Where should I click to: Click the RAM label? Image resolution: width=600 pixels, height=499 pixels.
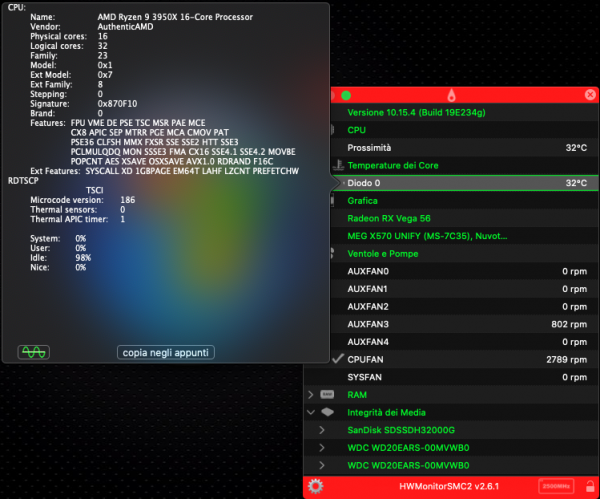(357, 395)
